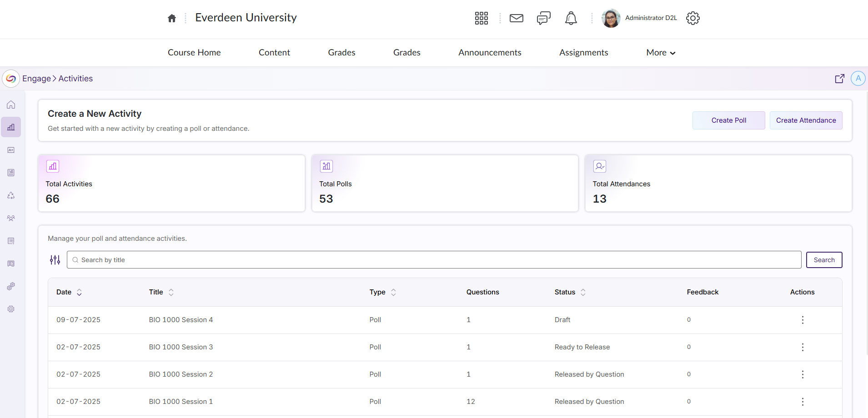Click the BIO 1000 Session 2 title
This screenshot has height=418, width=868.
coord(181,374)
